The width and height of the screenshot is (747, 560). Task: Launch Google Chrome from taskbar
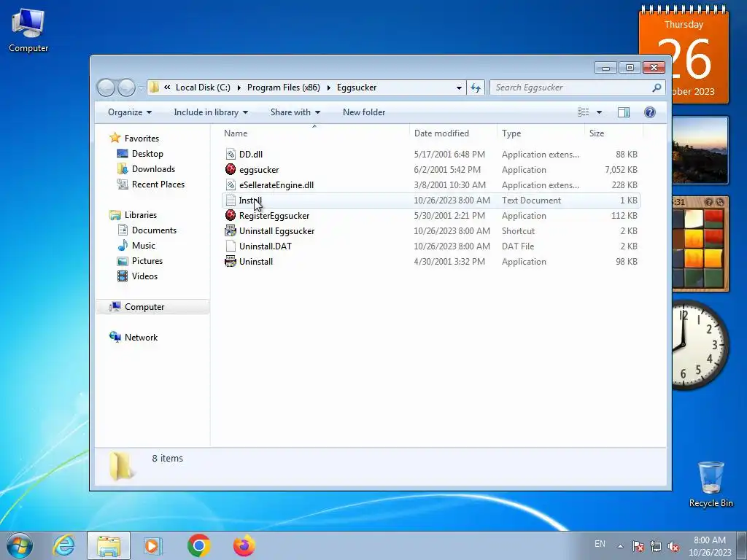pyautogui.click(x=198, y=545)
